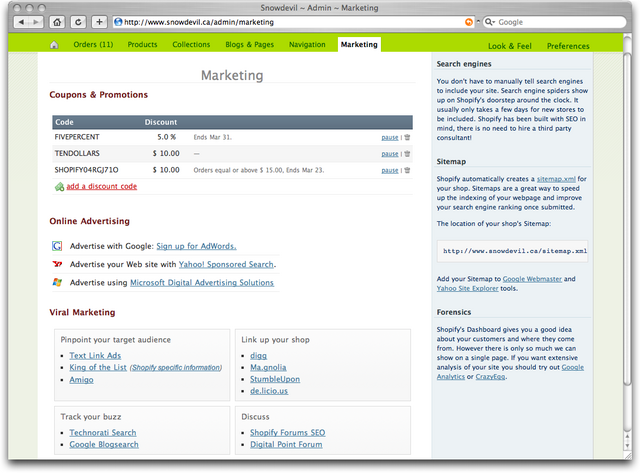Image resolution: width=640 pixels, height=473 pixels.
Task: Click the scrollbar down arrow
Action: [627, 446]
